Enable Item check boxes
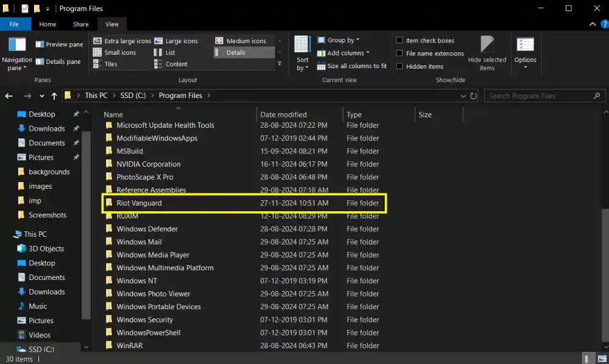 click(x=427, y=40)
